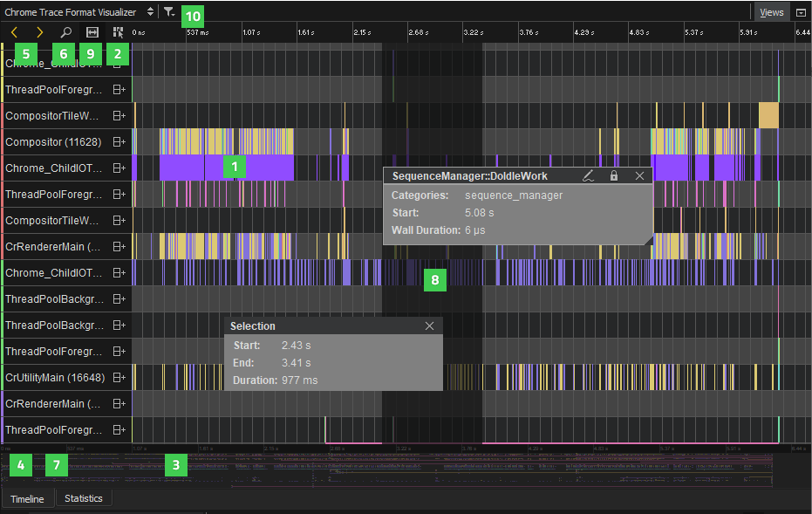Open the Views menu
The width and height of the screenshot is (812, 514).
(x=772, y=12)
